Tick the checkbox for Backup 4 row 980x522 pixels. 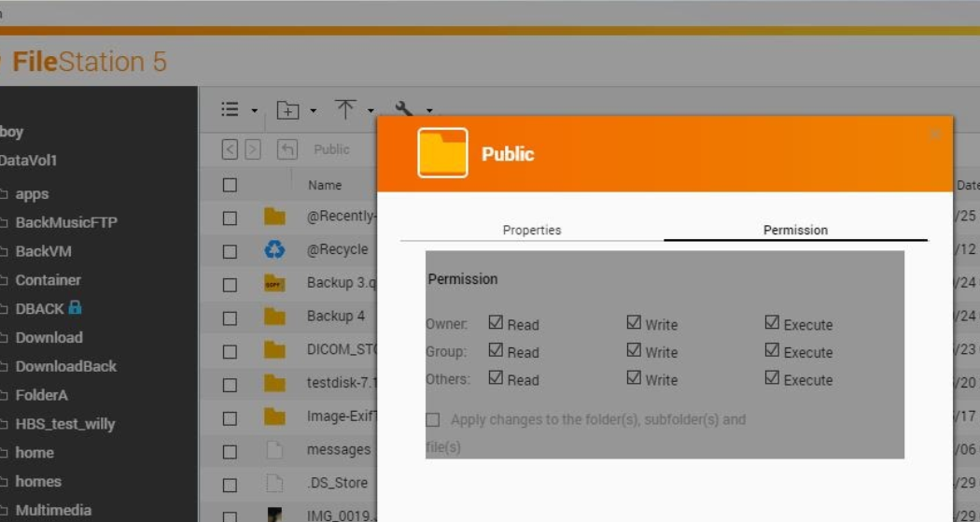230,318
